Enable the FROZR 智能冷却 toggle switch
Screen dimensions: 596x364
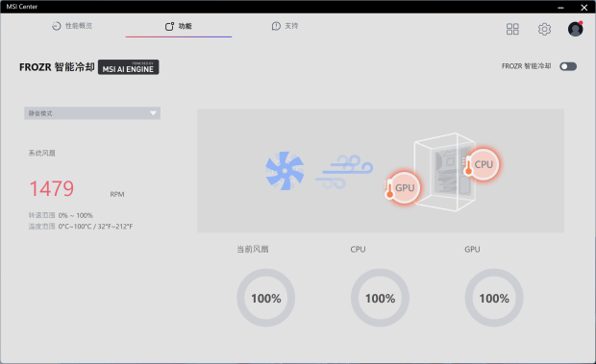(x=568, y=66)
